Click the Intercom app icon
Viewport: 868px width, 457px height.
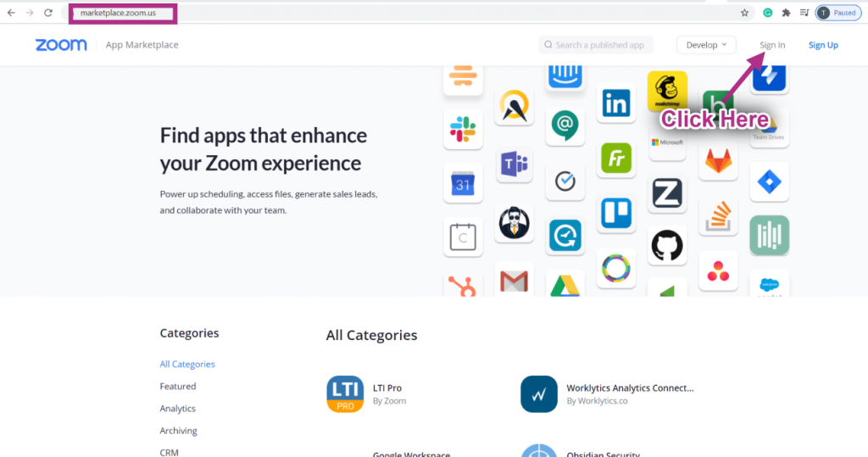point(565,77)
